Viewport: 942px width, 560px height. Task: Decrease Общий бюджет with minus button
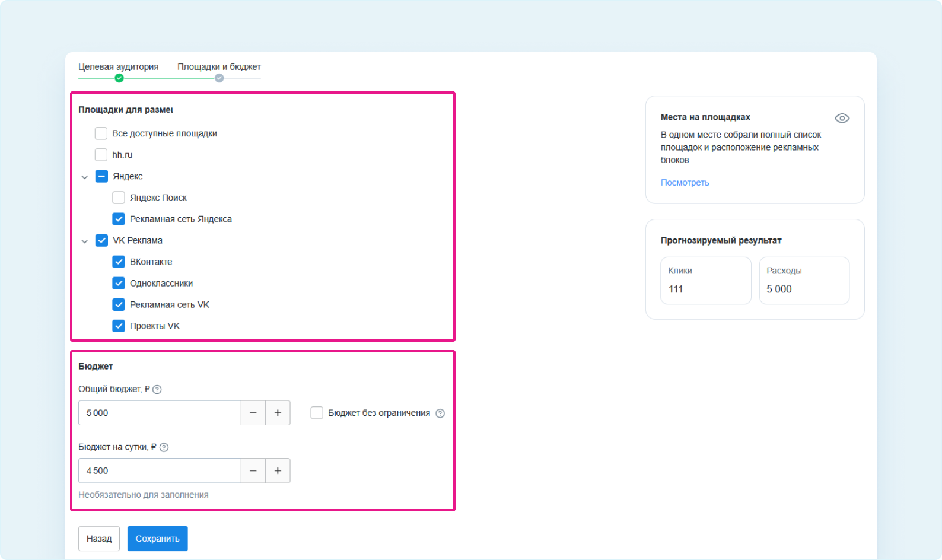[253, 413]
